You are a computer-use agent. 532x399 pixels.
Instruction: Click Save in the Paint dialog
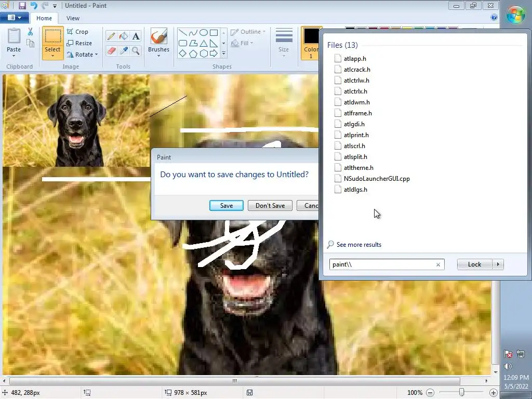tap(227, 206)
